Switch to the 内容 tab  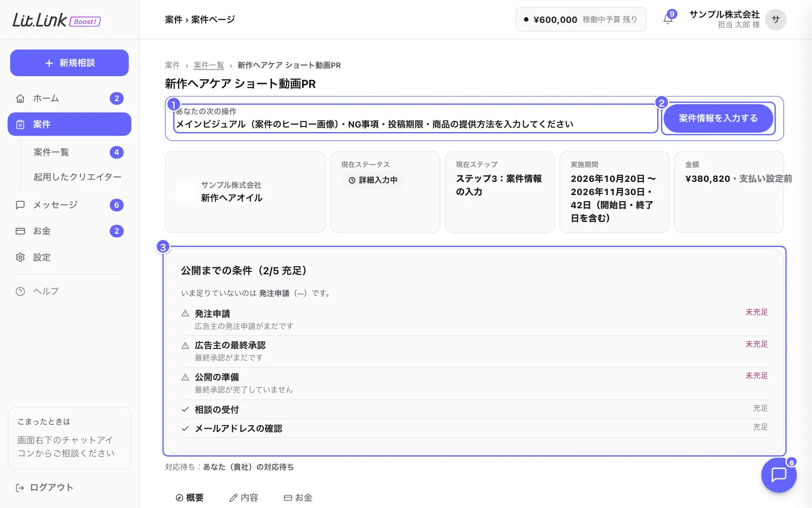coord(244,498)
